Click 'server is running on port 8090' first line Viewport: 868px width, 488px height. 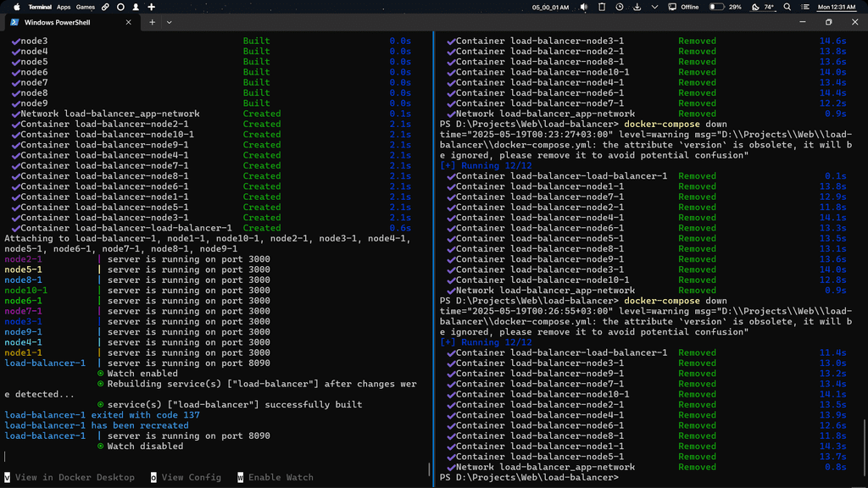coord(189,363)
